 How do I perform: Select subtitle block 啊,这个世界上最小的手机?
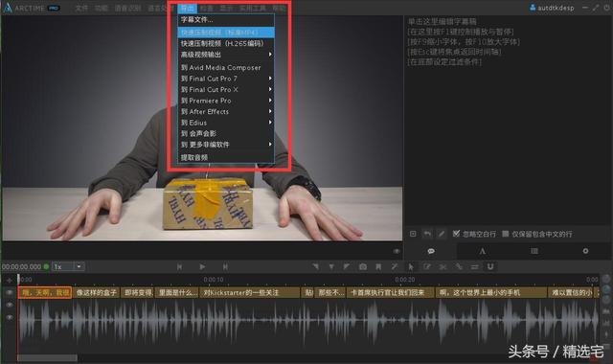pos(490,292)
